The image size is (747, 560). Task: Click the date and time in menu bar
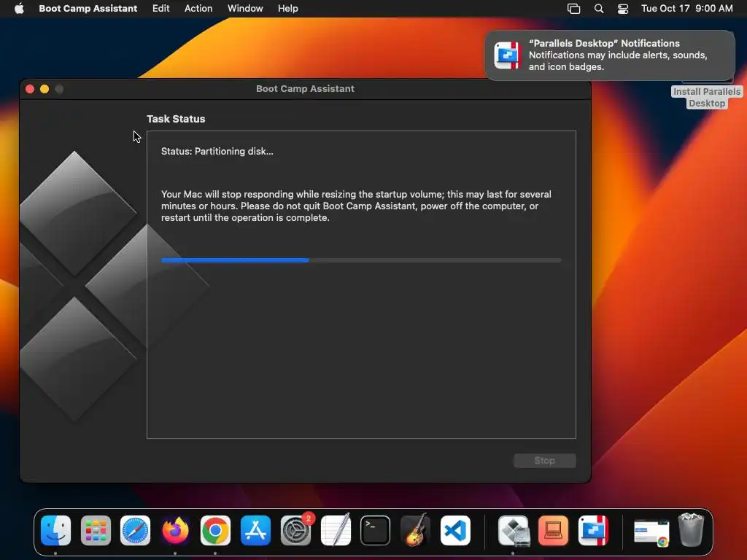pos(686,9)
